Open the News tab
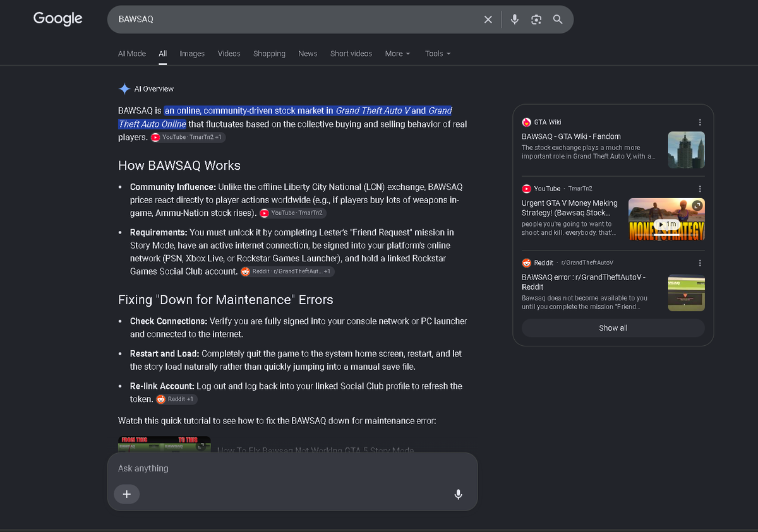 click(x=308, y=54)
